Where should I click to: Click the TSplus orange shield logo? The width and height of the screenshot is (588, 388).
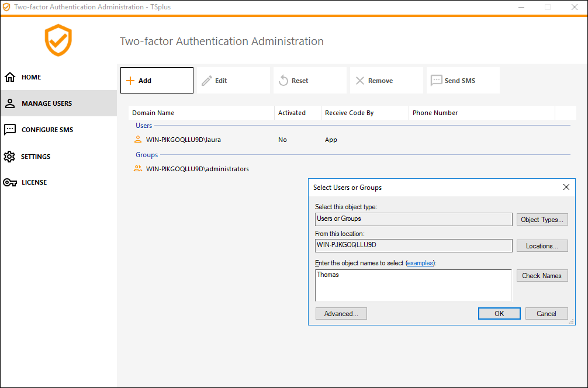click(58, 40)
